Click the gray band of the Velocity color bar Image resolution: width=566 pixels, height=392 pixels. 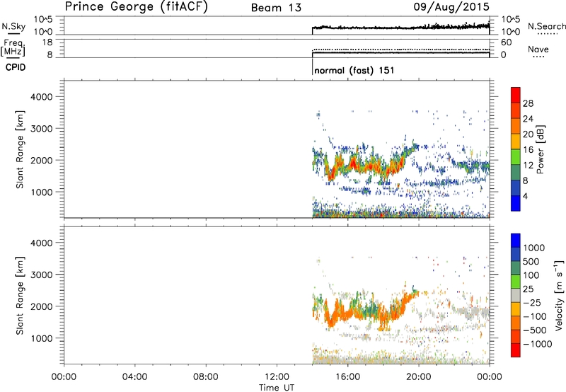tap(516, 296)
